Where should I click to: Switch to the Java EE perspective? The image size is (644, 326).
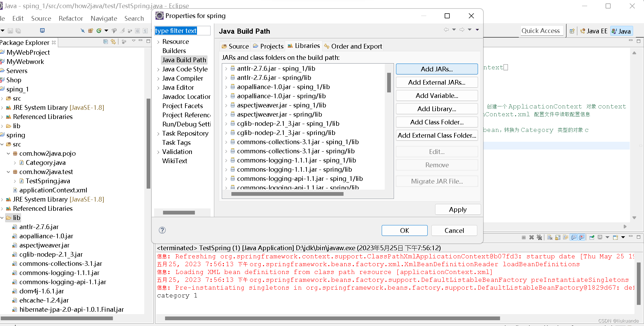(594, 31)
